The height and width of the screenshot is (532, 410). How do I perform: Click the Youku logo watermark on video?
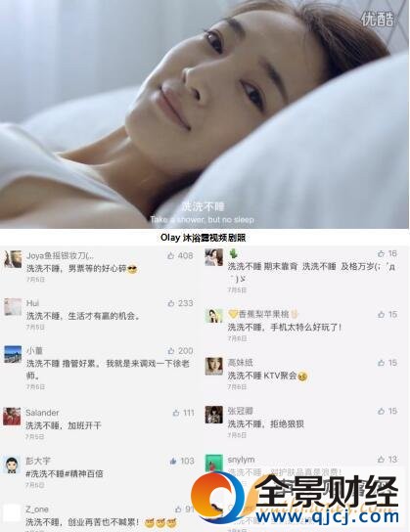(377, 19)
